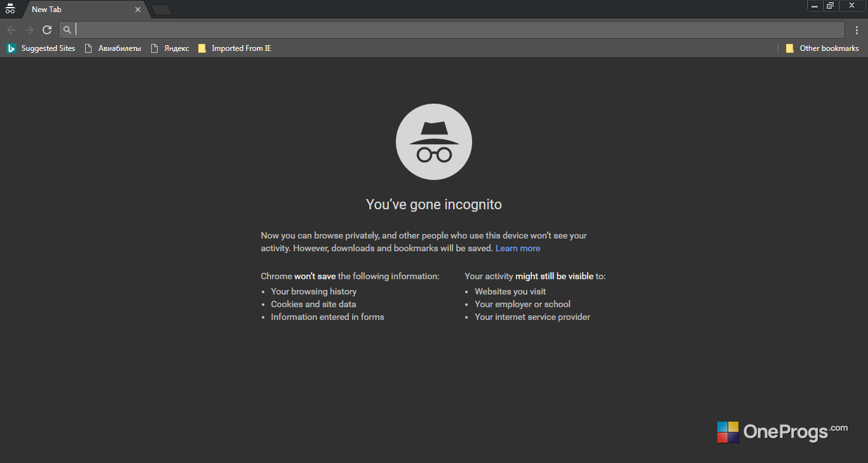This screenshot has width=868, height=463.
Task: Minimize the Chrome window
Action: pos(815,5)
